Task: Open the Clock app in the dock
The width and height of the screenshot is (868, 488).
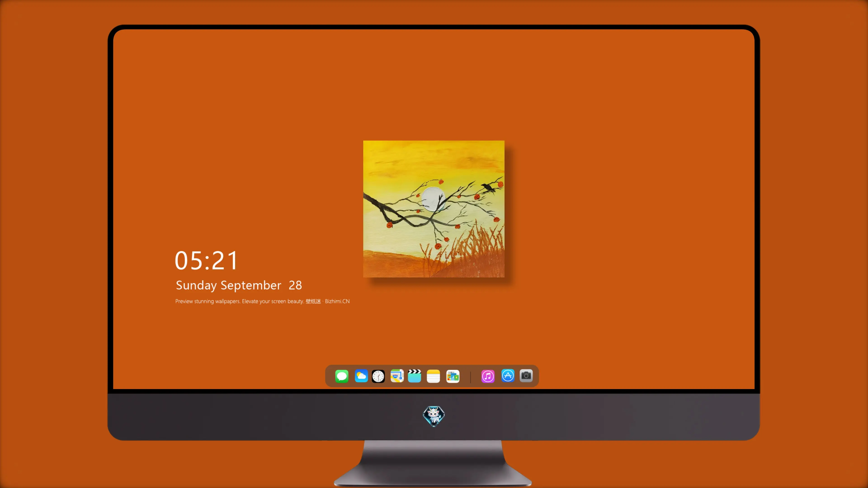Action: [x=378, y=376]
